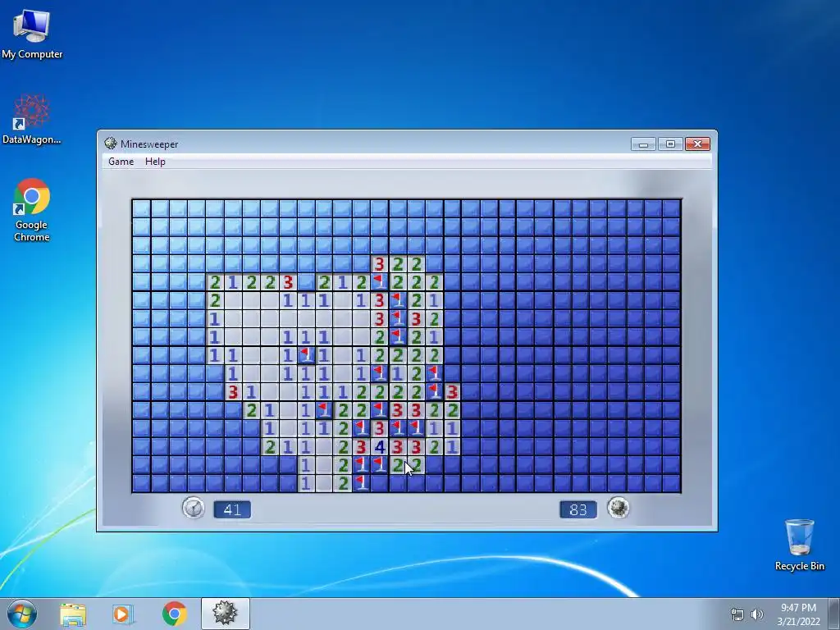Click the mine icon beside the 83 counter
The width and height of the screenshot is (840, 630).
pyautogui.click(x=619, y=507)
